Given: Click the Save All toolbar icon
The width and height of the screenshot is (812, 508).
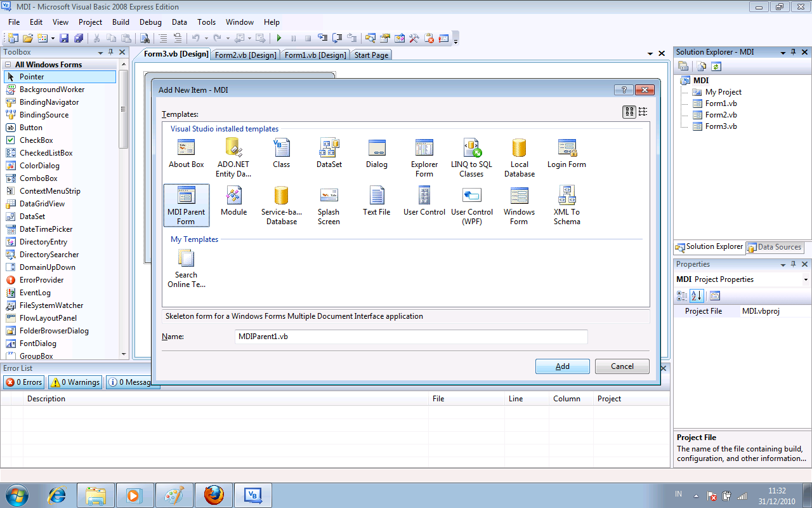Looking at the screenshot, I should (x=79, y=38).
